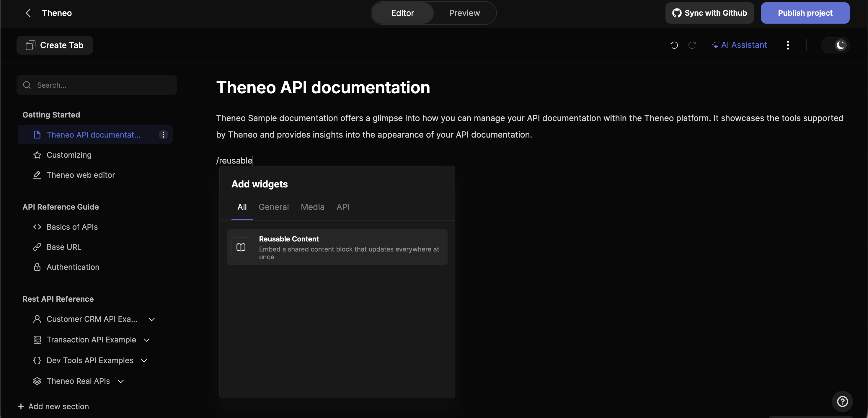The width and height of the screenshot is (868, 418).
Task: Click Sync with Github button
Action: click(x=709, y=13)
